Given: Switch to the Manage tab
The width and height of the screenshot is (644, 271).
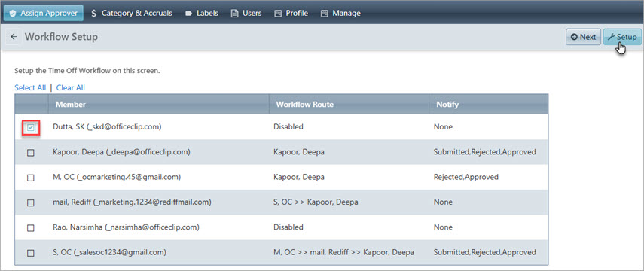Looking at the screenshot, I should 341,13.
